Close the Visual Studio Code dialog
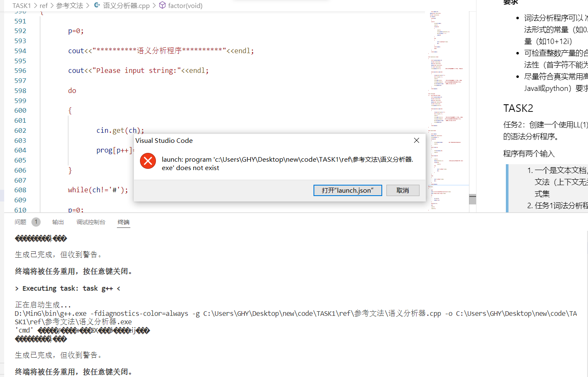 click(417, 140)
